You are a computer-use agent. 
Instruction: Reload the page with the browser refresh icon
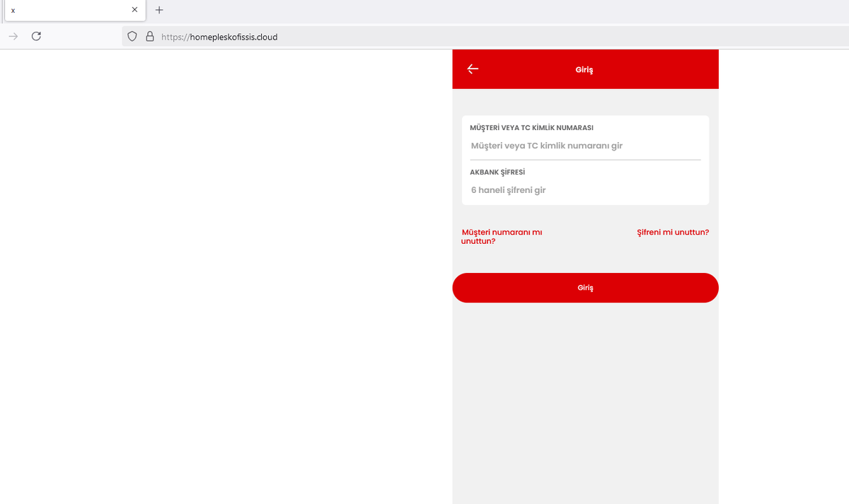pyautogui.click(x=36, y=37)
